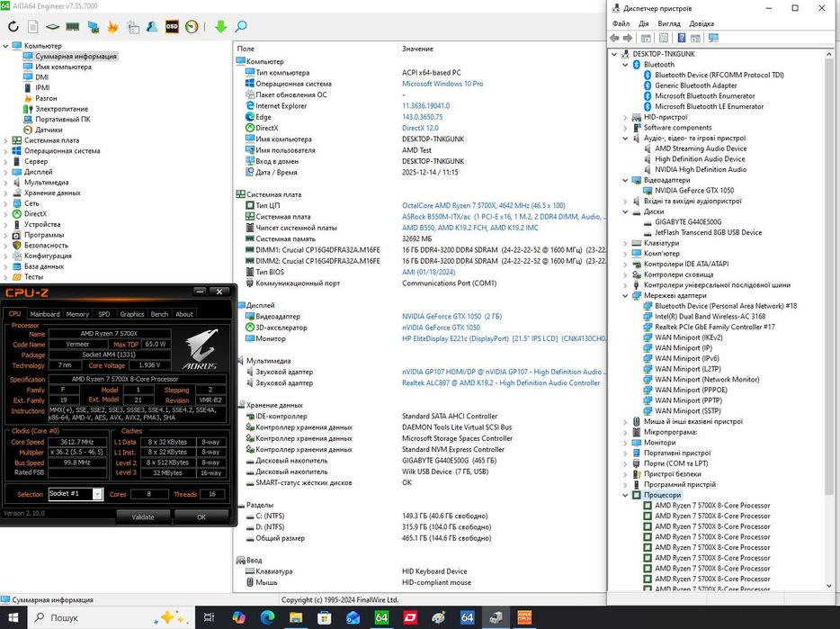The width and height of the screenshot is (840, 629).
Task: Click the OK button in CPU-Z
Action: (201, 517)
